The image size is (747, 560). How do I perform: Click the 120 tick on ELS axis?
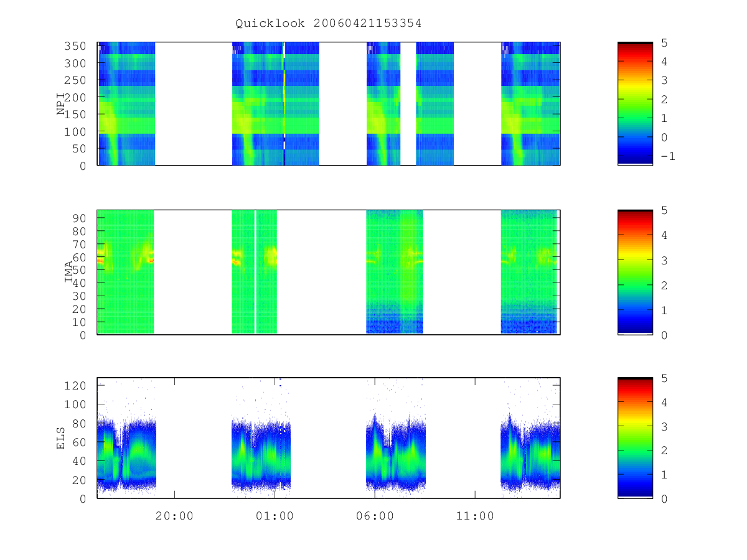click(77, 385)
